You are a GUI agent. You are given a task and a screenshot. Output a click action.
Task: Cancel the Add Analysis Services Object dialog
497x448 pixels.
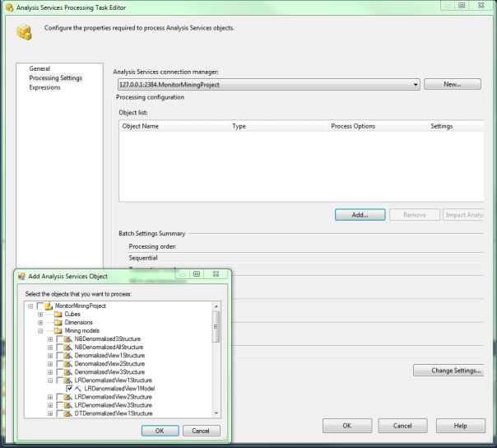tap(201, 431)
